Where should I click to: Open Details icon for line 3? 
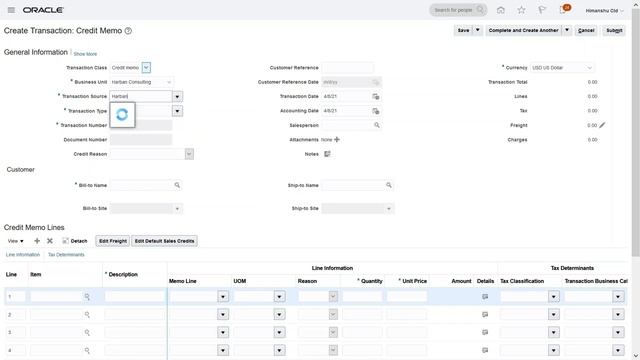(x=485, y=333)
